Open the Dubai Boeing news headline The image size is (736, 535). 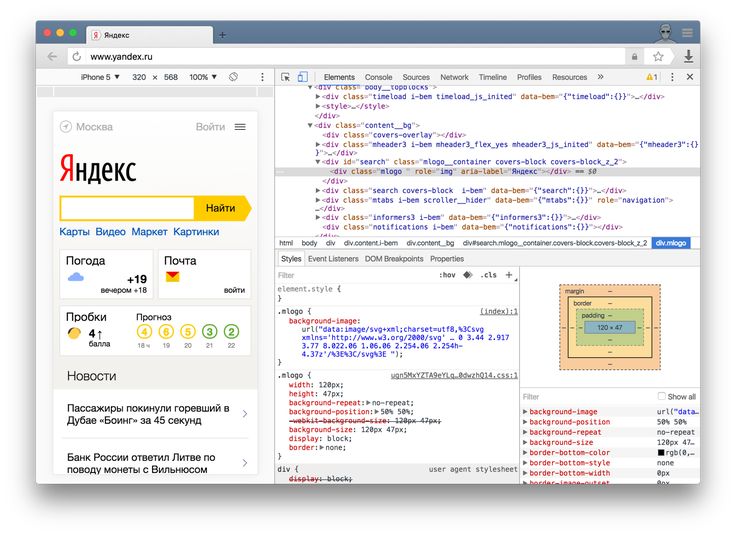point(148,414)
